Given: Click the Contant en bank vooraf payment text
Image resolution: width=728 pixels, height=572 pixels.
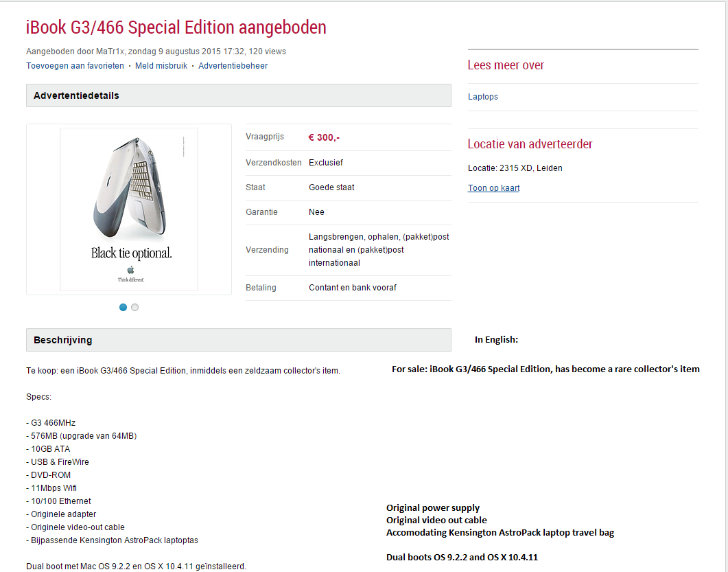Looking at the screenshot, I should tap(353, 288).
